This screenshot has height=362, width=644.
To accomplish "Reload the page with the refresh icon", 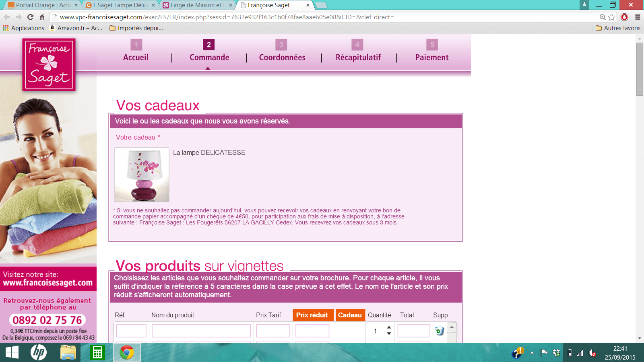I will (30, 17).
